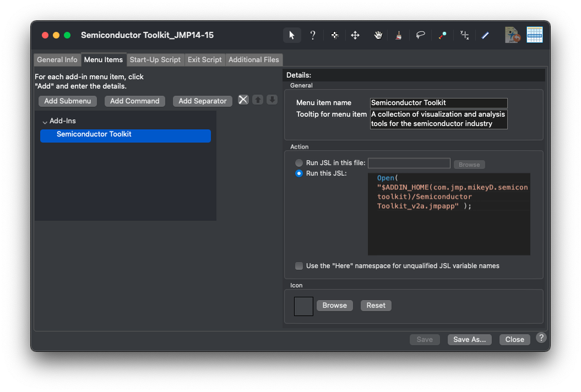The width and height of the screenshot is (581, 392).
Task: Collapse the Add-Ins tree node
Action: pyautogui.click(x=45, y=122)
